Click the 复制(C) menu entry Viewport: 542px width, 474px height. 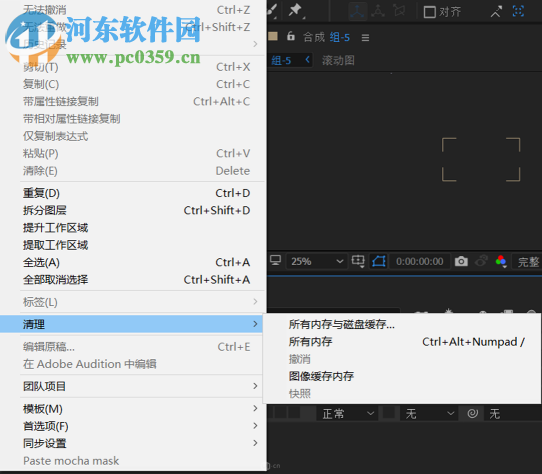coord(133,84)
